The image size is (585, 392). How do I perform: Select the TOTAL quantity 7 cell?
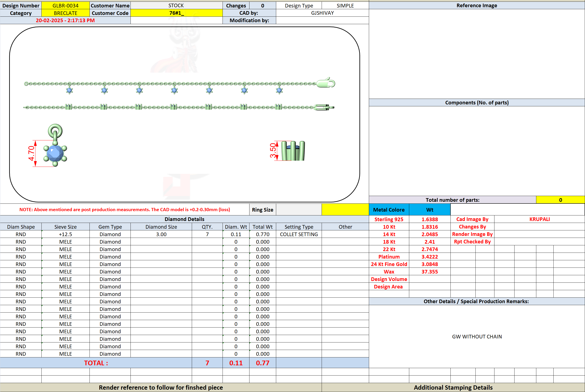(207, 363)
